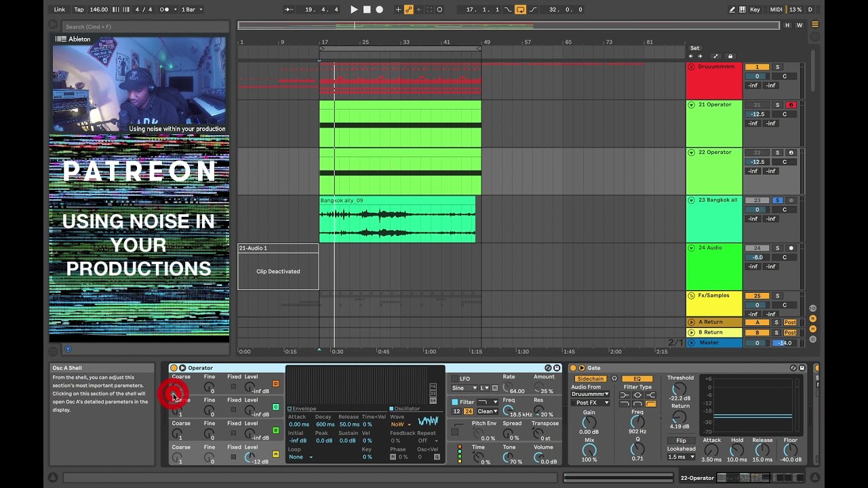Toggle oscillator D on/off button
Screen dimensions: 868x488
[x=275, y=384]
